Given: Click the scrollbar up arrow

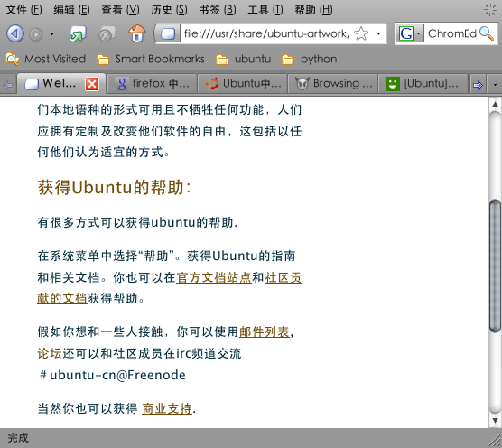Looking at the screenshot, I should (x=495, y=104).
